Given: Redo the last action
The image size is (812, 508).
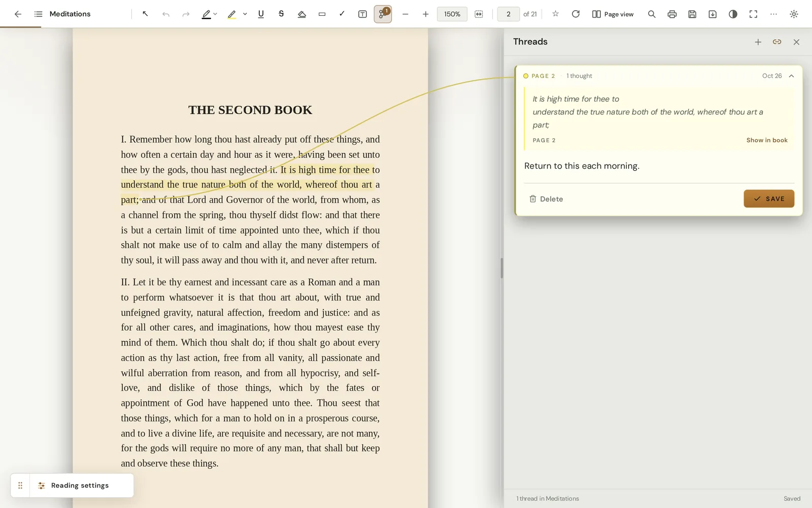Looking at the screenshot, I should click(x=186, y=14).
